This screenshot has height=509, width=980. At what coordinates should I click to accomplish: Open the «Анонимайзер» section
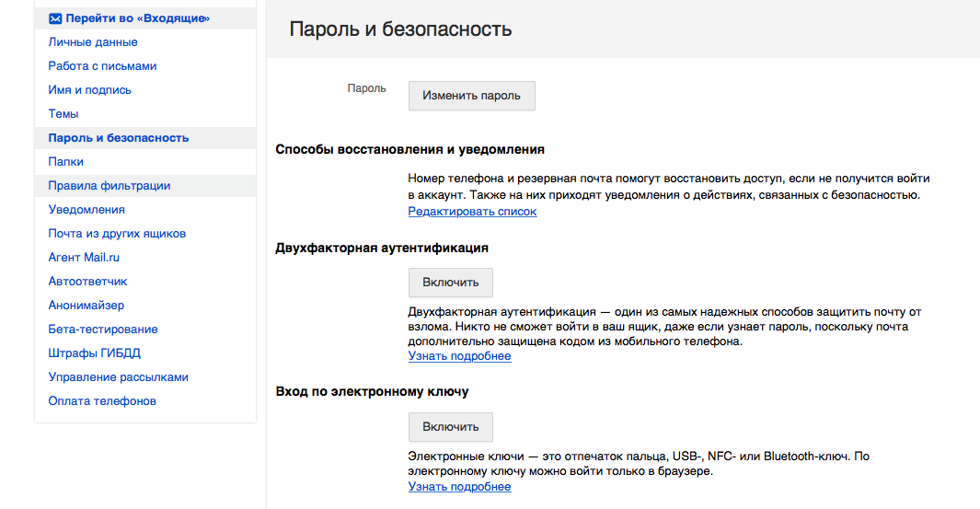[86, 306]
